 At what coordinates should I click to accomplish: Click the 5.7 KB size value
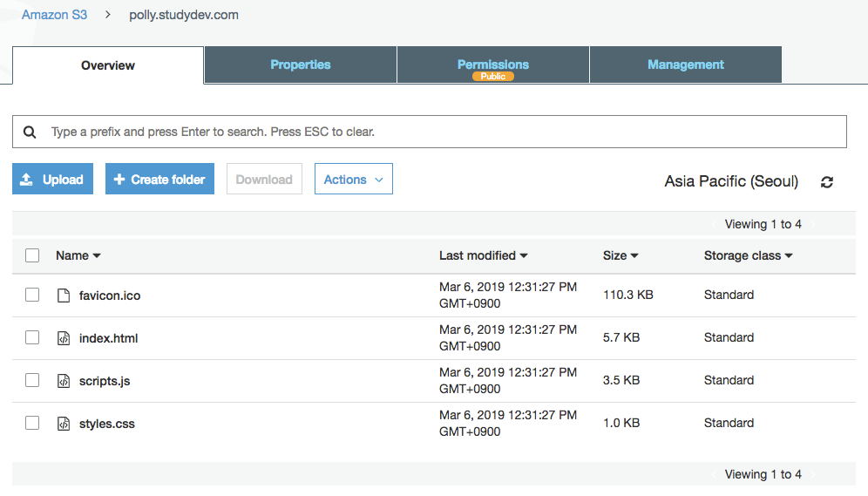pyautogui.click(x=621, y=337)
